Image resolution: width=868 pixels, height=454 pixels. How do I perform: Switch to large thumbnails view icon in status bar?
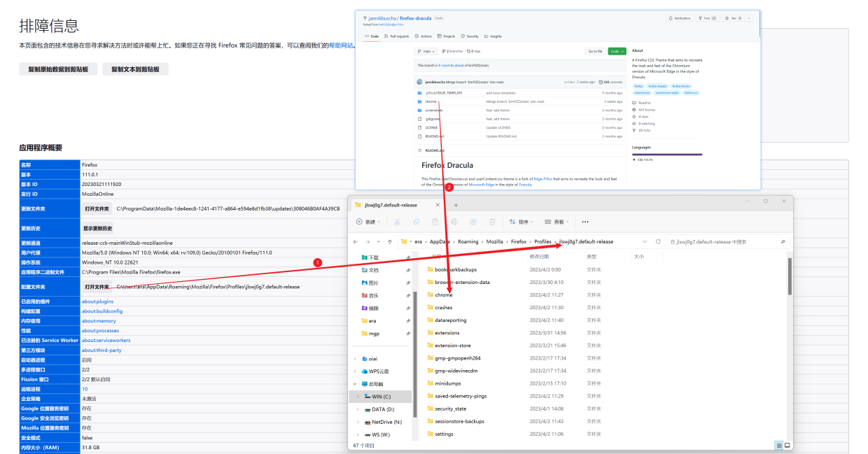coord(787,445)
